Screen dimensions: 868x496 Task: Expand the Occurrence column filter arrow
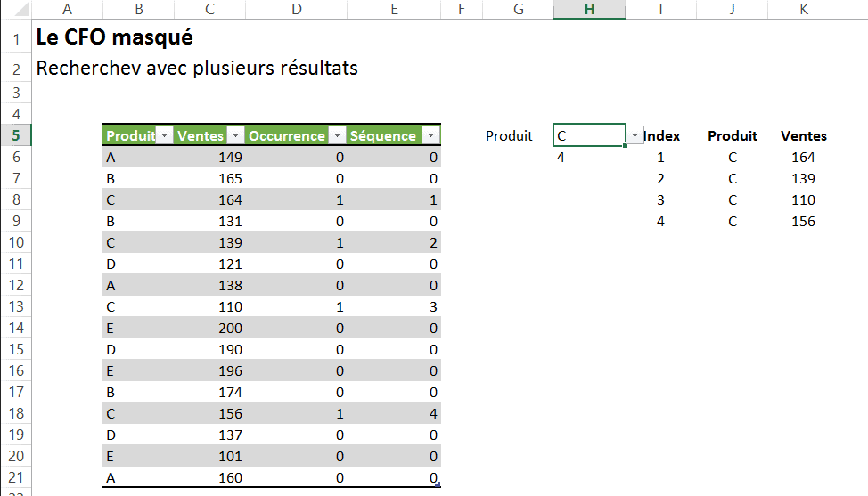336,136
